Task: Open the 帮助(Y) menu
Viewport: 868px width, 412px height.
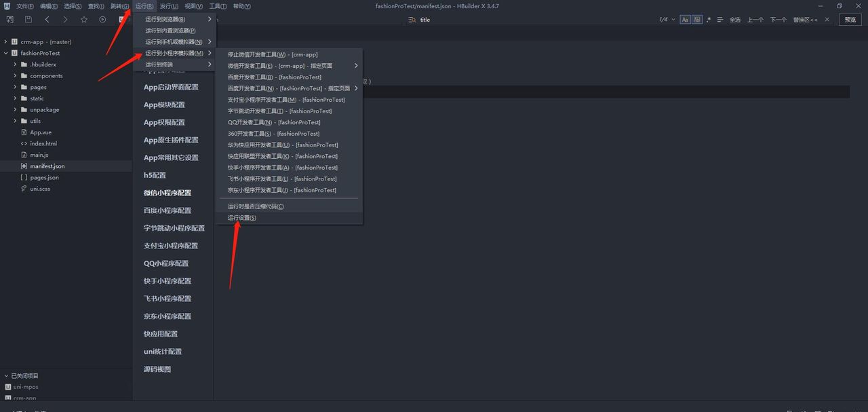Action: (x=241, y=6)
